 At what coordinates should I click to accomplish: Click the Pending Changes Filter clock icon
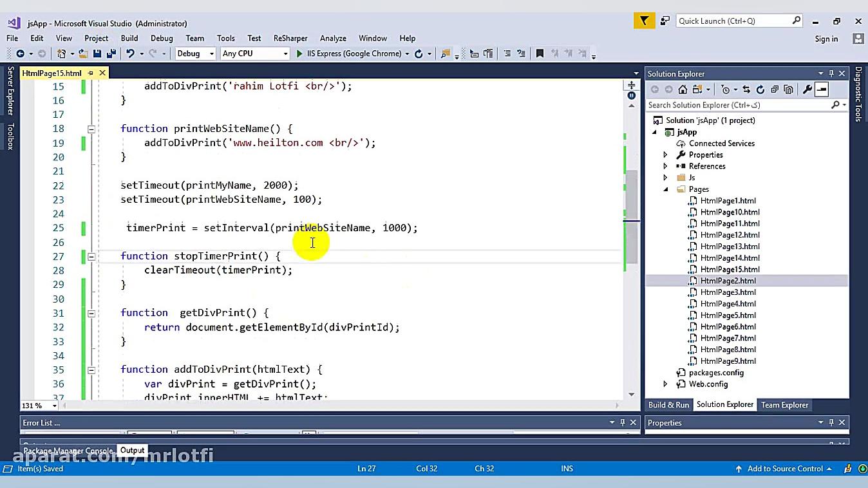point(726,89)
